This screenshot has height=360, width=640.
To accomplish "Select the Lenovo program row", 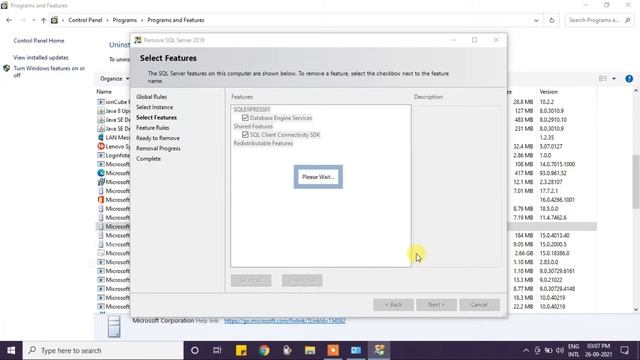I will [x=113, y=146].
